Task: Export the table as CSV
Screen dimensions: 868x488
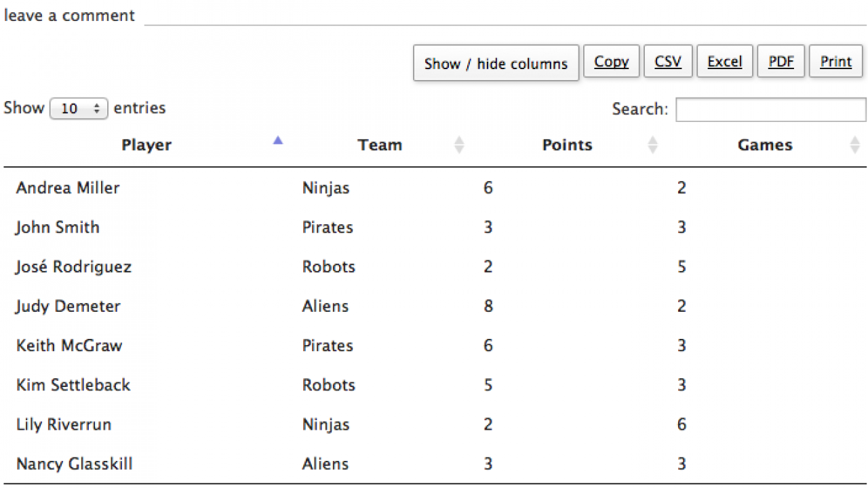Action: [x=668, y=61]
